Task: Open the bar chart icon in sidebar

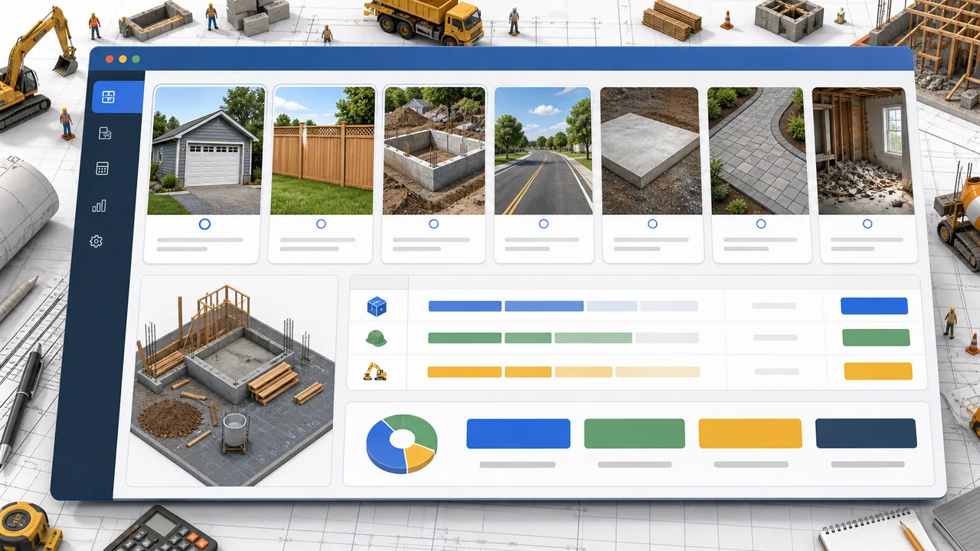Action: pyautogui.click(x=99, y=205)
